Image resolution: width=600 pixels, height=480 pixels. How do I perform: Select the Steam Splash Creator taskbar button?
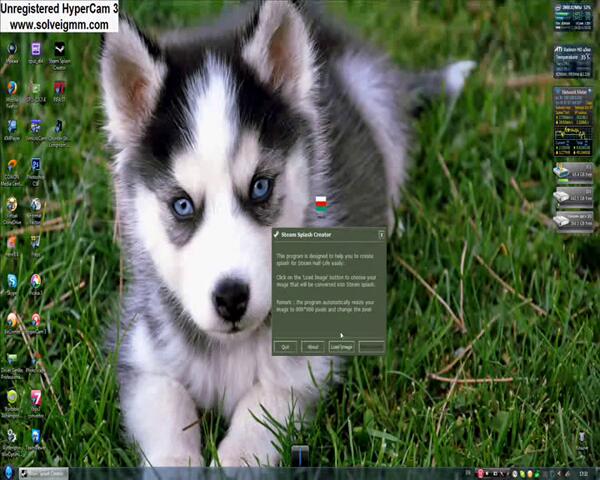coord(43,473)
